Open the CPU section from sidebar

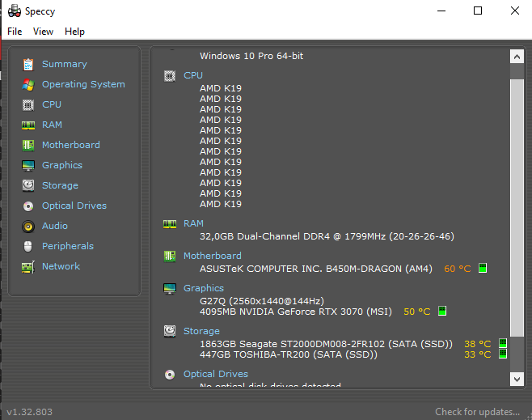[52, 104]
